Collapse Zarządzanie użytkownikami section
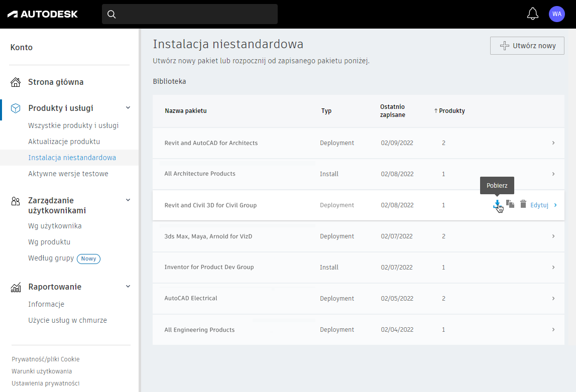This screenshot has height=392, width=576. pyautogui.click(x=128, y=200)
